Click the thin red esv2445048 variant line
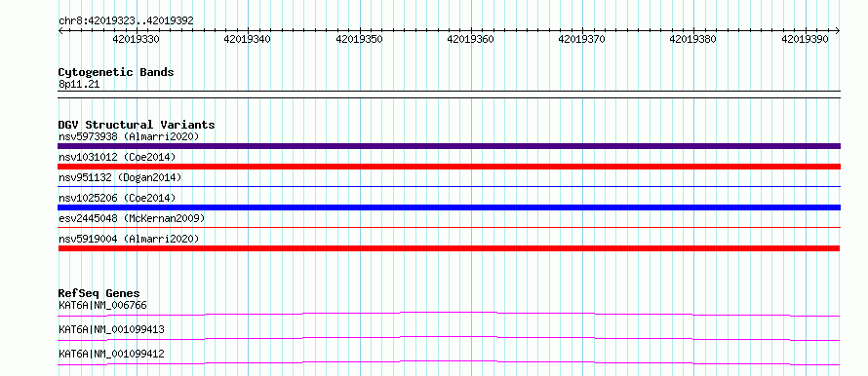 (449, 227)
